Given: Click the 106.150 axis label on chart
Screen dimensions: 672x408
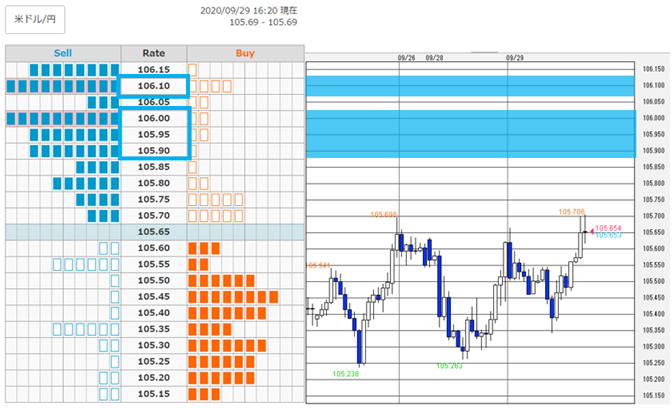Looking at the screenshot, I should click(654, 69).
